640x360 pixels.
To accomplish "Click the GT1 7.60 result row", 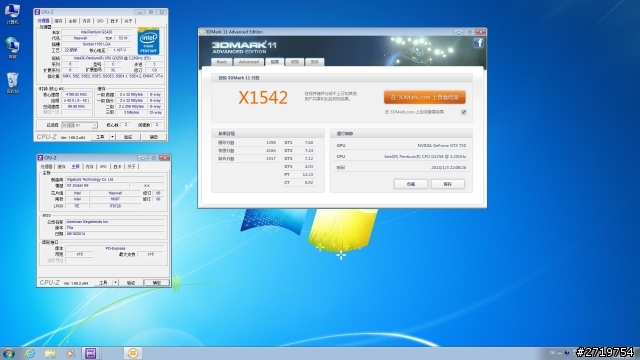I will [x=299, y=142].
